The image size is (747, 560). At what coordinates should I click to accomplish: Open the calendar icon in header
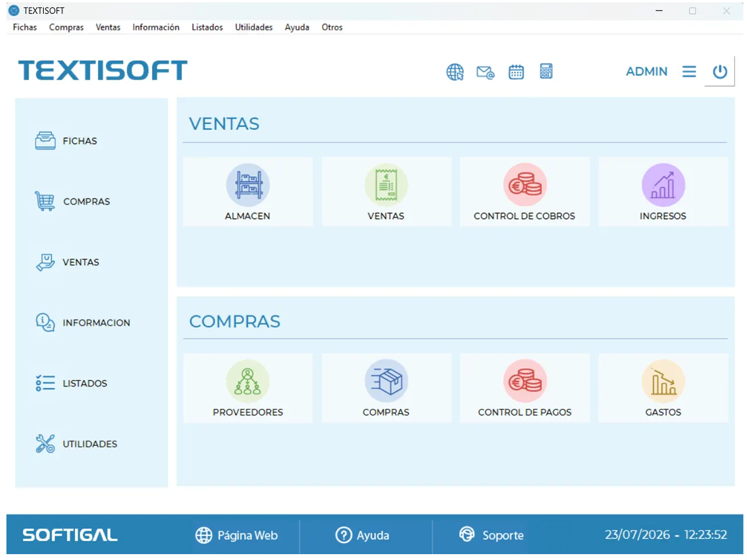point(516,71)
